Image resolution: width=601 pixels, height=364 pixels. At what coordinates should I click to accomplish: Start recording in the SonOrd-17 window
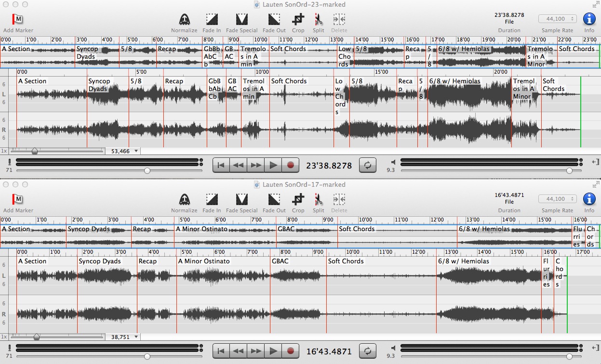click(291, 351)
